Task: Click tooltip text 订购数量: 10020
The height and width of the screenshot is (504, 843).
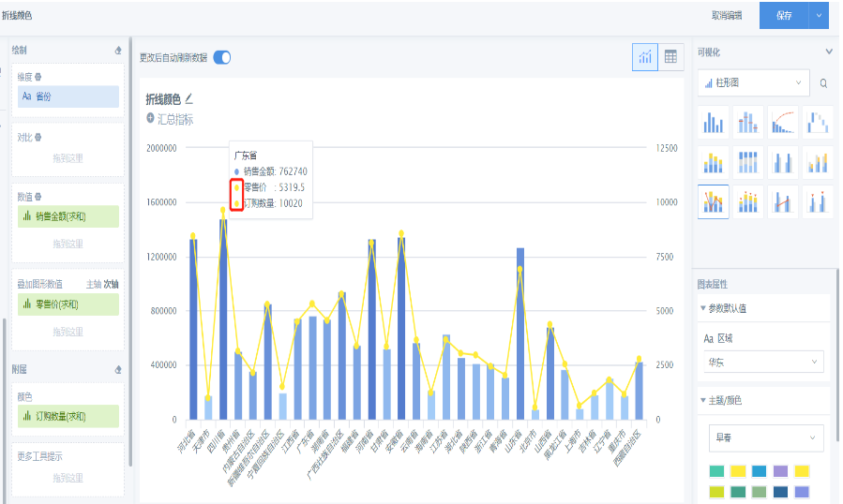Action: click(x=273, y=203)
